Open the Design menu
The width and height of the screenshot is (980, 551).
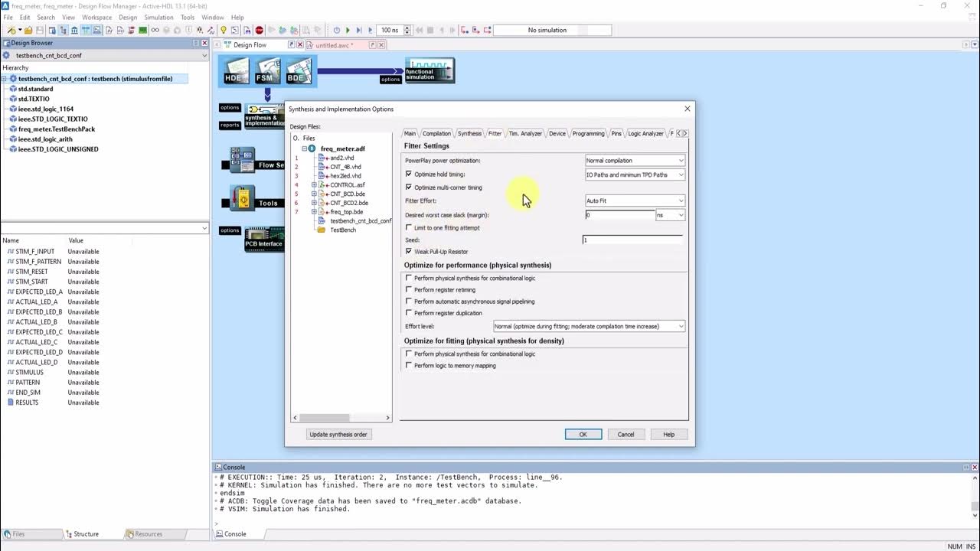(x=128, y=17)
